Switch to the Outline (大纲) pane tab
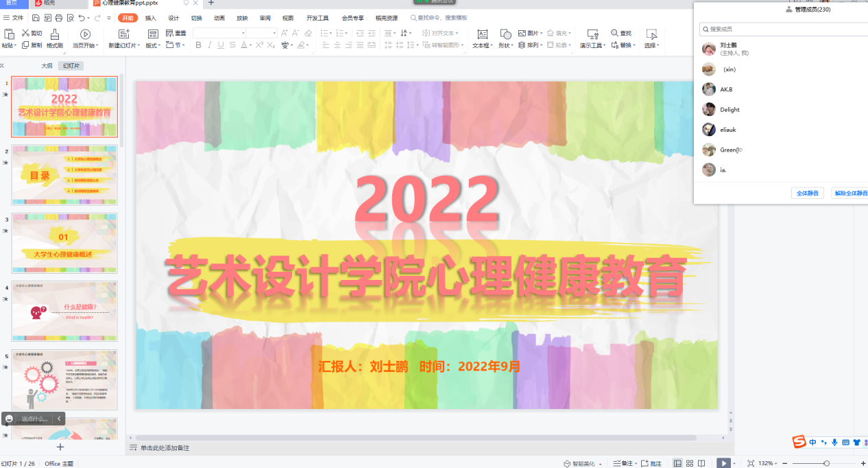This screenshot has height=468, width=868. pyautogui.click(x=47, y=66)
